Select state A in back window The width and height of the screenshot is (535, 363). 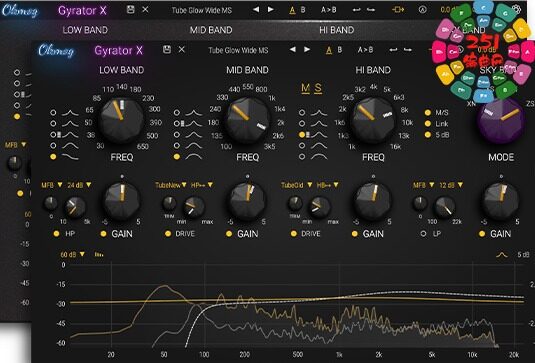pyautogui.click(x=292, y=10)
